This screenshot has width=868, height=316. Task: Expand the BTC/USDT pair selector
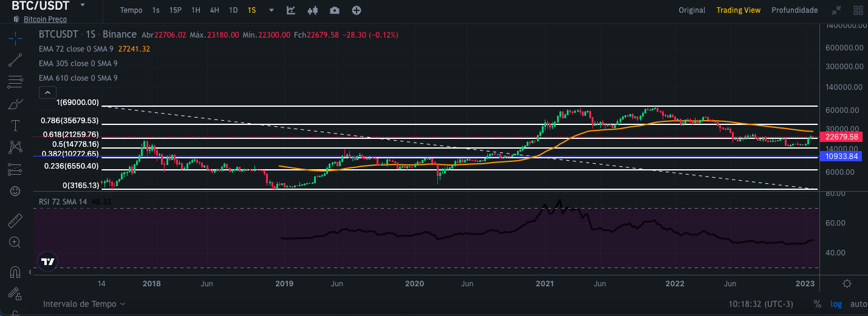83,5
